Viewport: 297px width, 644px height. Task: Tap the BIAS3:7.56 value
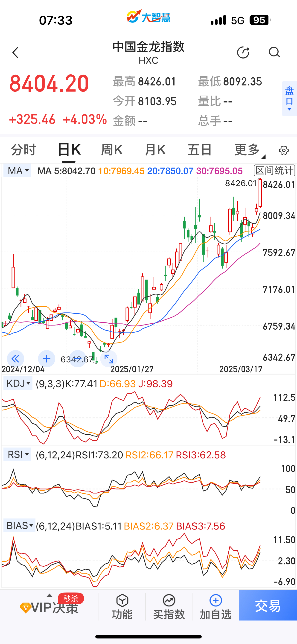point(201,526)
